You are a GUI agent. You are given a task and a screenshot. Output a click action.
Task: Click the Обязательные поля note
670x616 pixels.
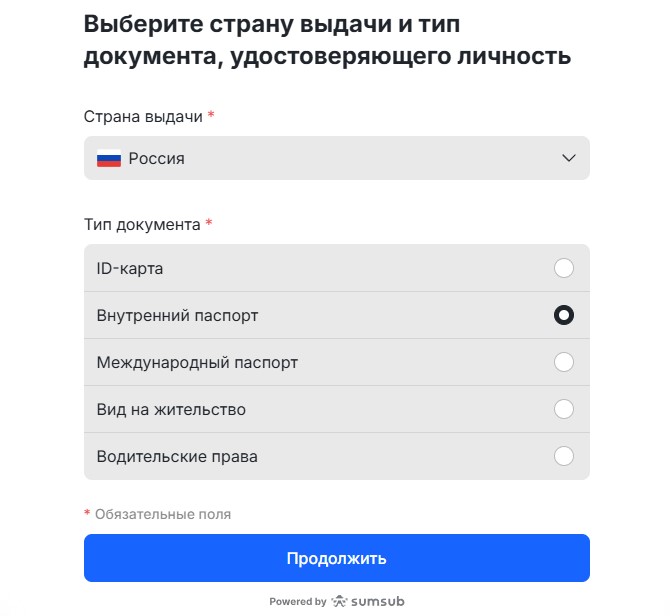[162, 514]
